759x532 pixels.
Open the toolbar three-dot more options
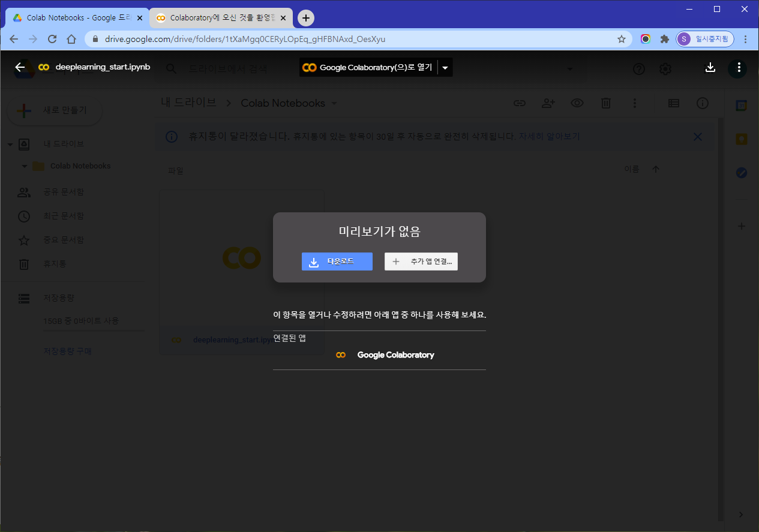pyautogui.click(x=635, y=103)
